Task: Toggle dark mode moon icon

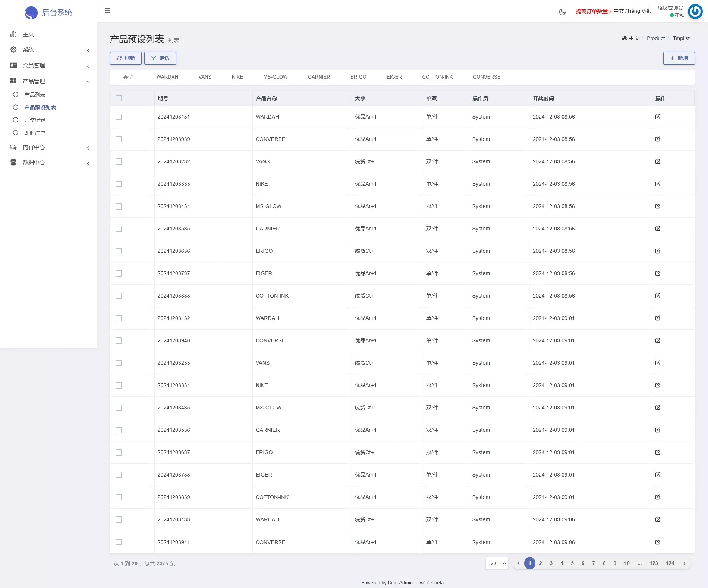Action: (x=562, y=12)
